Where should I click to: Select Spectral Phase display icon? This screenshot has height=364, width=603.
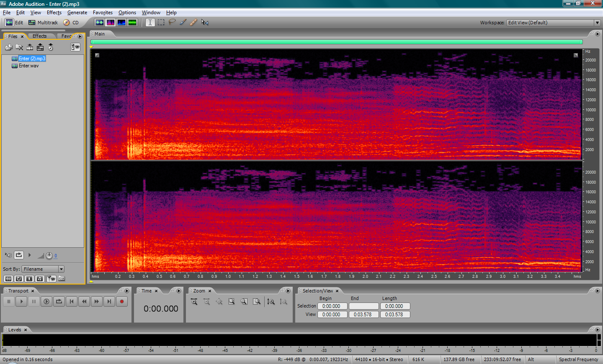click(132, 23)
